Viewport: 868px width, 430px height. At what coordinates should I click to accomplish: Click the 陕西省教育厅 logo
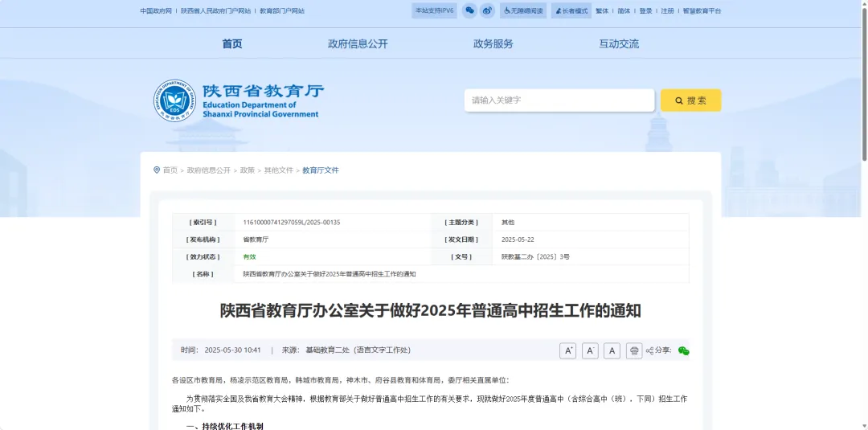click(x=239, y=100)
